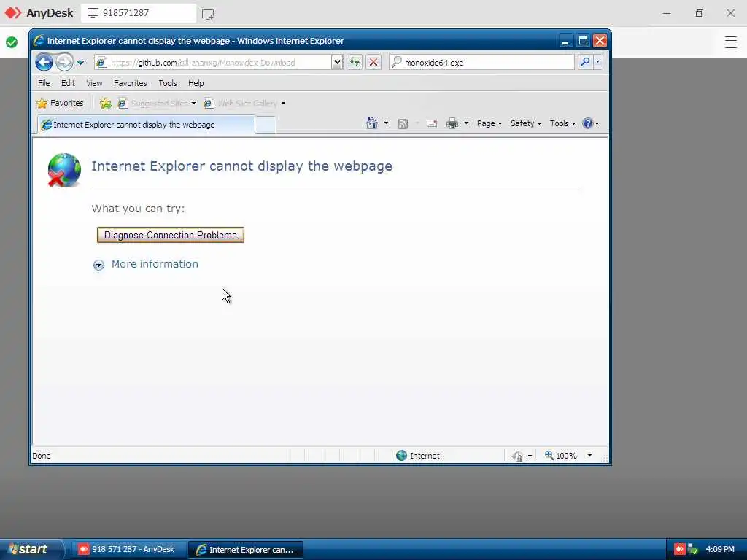Open the Edit menu

68,83
